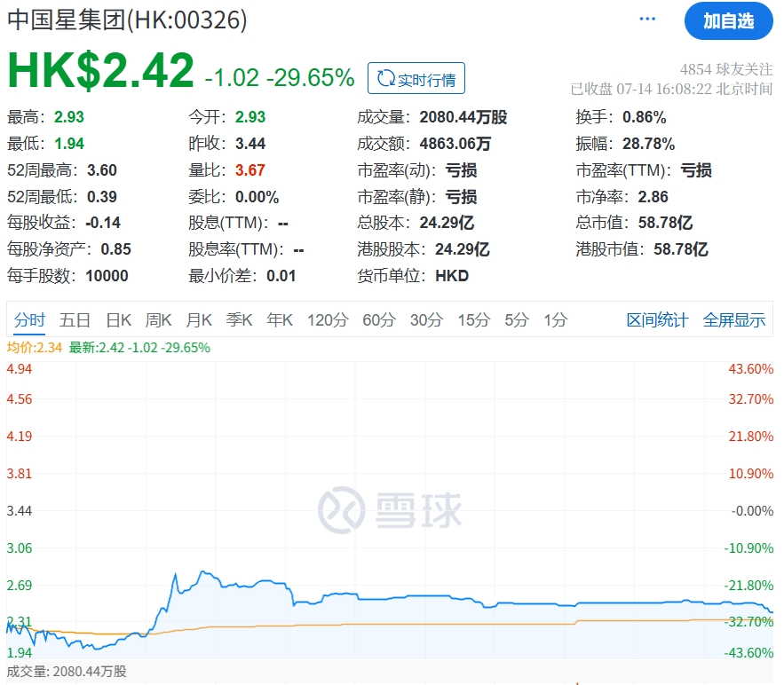
Task: Click the 港股股本 24.29亿 value
Action: pos(463,248)
